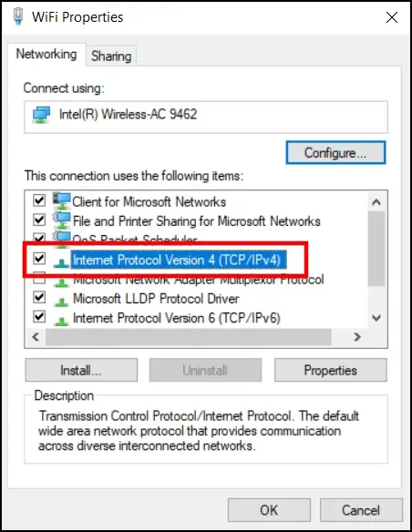412x532 pixels.
Task: Click the horizontal scroll right arrow
Action: (x=357, y=337)
